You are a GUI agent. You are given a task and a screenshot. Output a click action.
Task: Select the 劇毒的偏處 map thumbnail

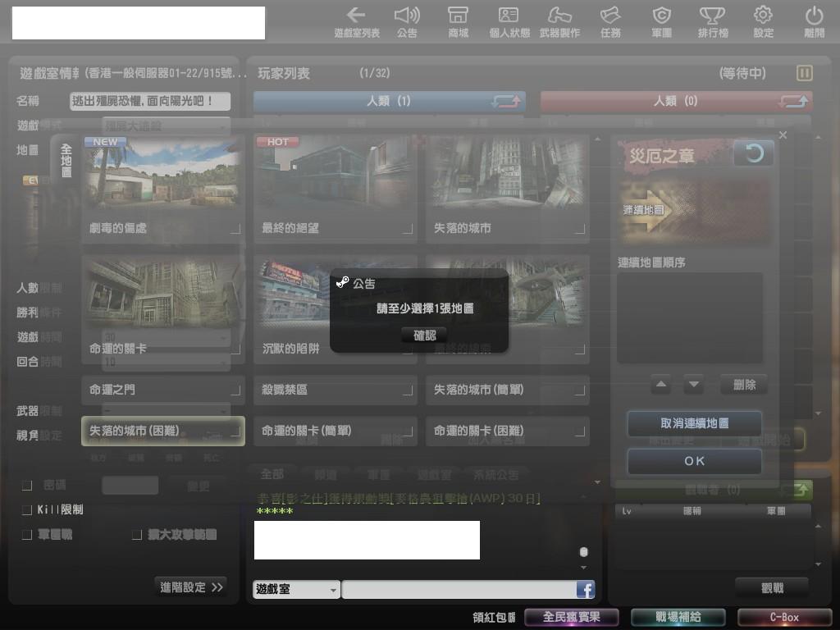click(x=163, y=189)
